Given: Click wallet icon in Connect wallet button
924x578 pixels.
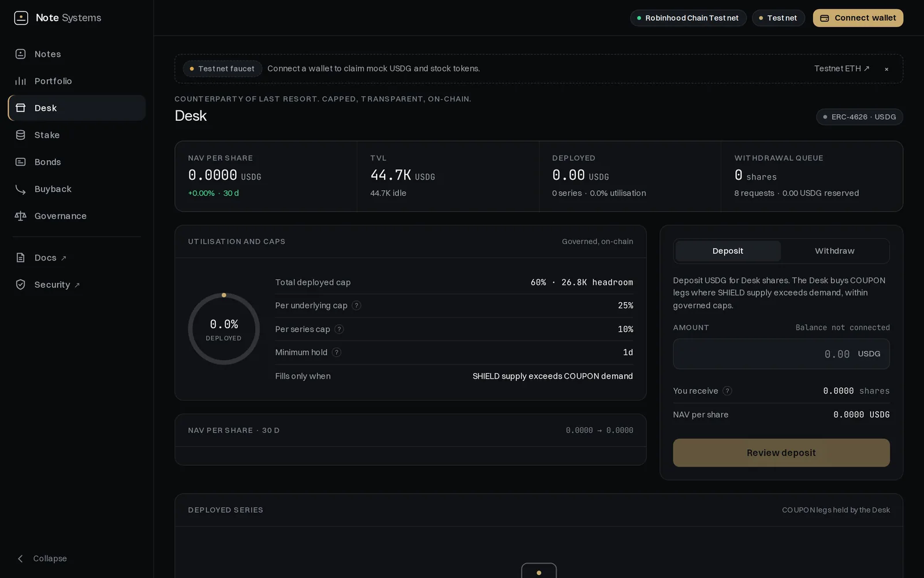Looking at the screenshot, I should pyautogui.click(x=825, y=18).
